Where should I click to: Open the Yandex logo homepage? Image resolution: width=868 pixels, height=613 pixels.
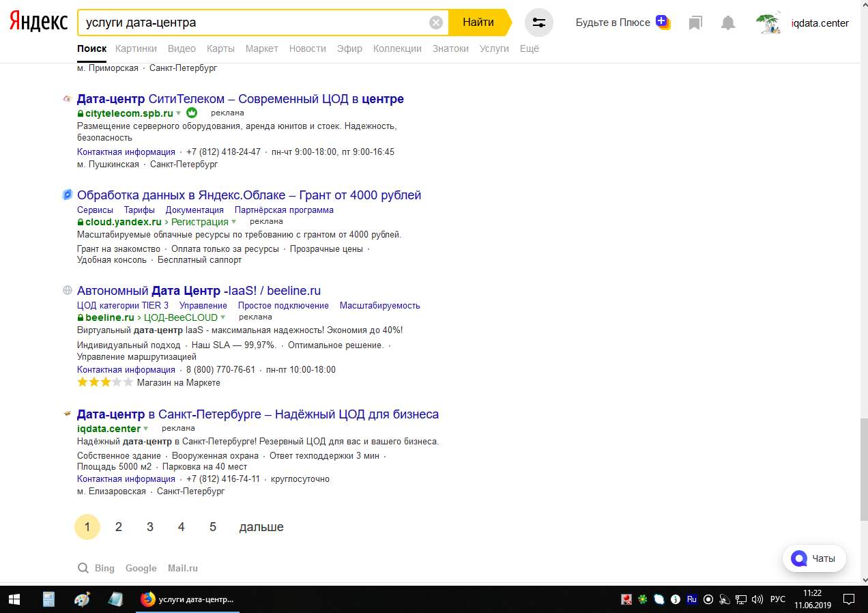38,22
